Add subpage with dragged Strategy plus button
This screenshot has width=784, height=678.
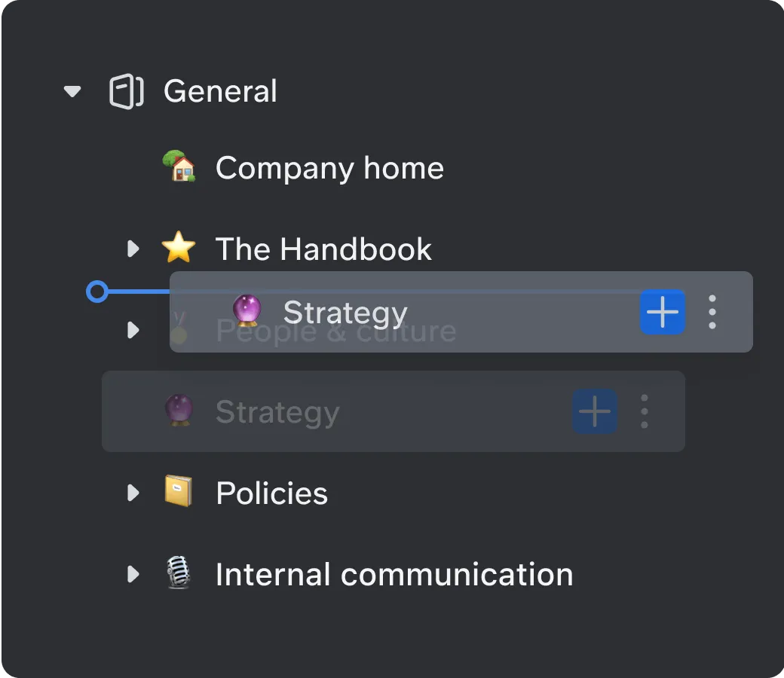(663, 312)
